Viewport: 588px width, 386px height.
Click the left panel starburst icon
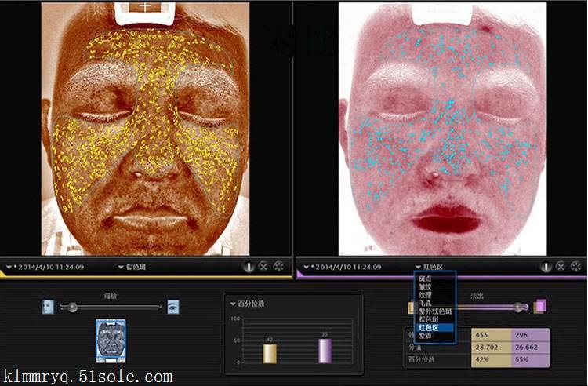pyautogui.click(x=278, y=267)
